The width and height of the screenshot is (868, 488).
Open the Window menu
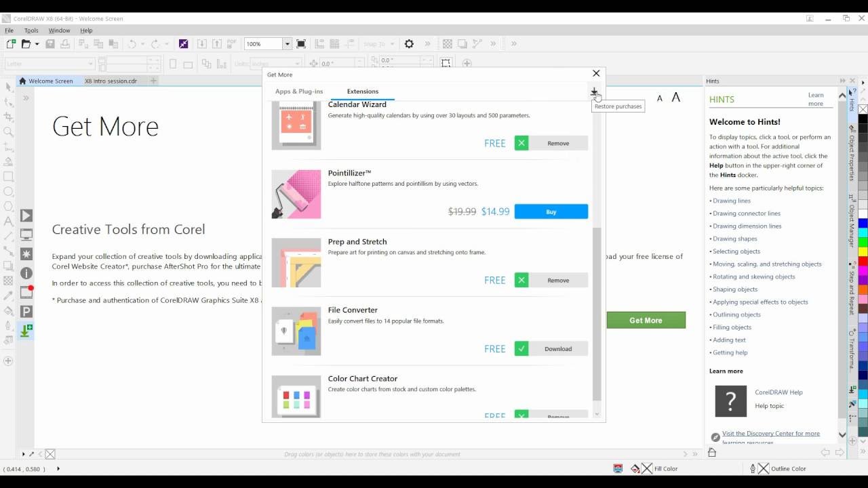tap(59, 30)
